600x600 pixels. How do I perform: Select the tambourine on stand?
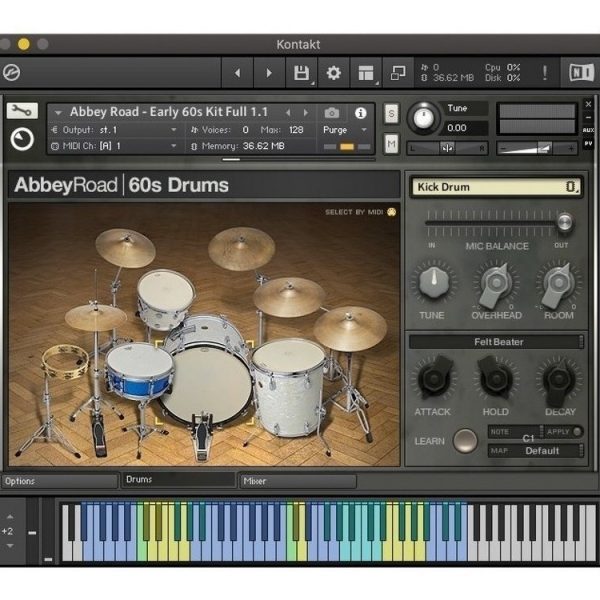(x=65, y=362)
